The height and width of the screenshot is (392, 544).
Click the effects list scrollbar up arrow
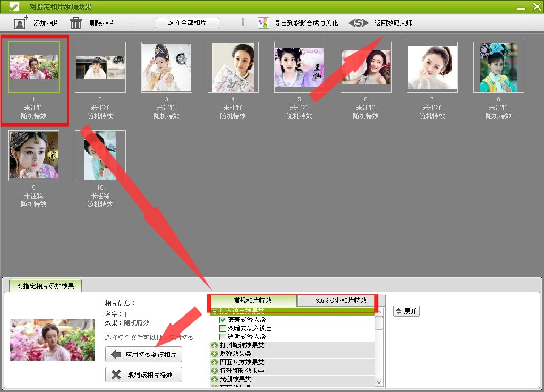click(379, 312)
